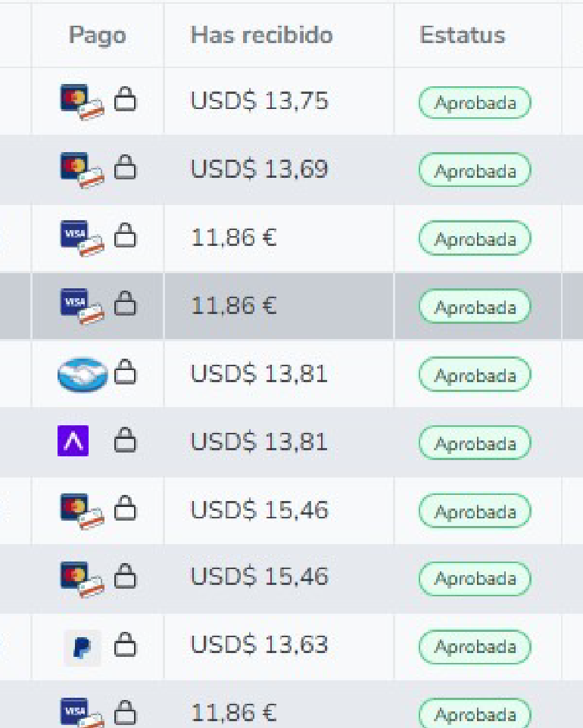583x728 pixels.
Task: Click the lock icon beside the Mercado Pago icon
Action: coord(125,373)
